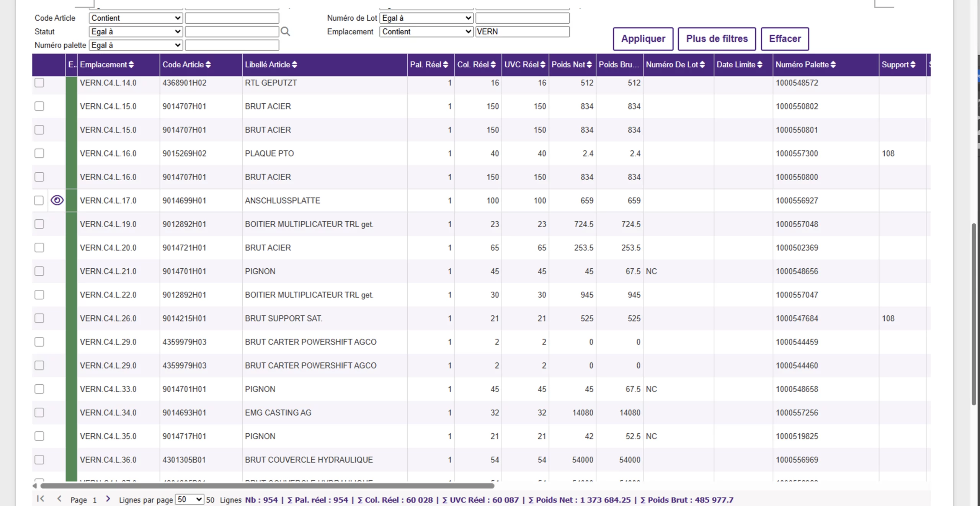Screen dimensions: 980x506
Task: Click the magnifier icon beside Statut field
Action: coord(285,31)
